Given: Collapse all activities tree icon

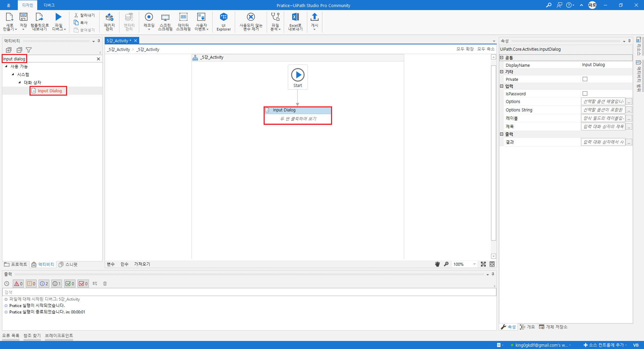Looking at the screenshot, I should 19,50.
